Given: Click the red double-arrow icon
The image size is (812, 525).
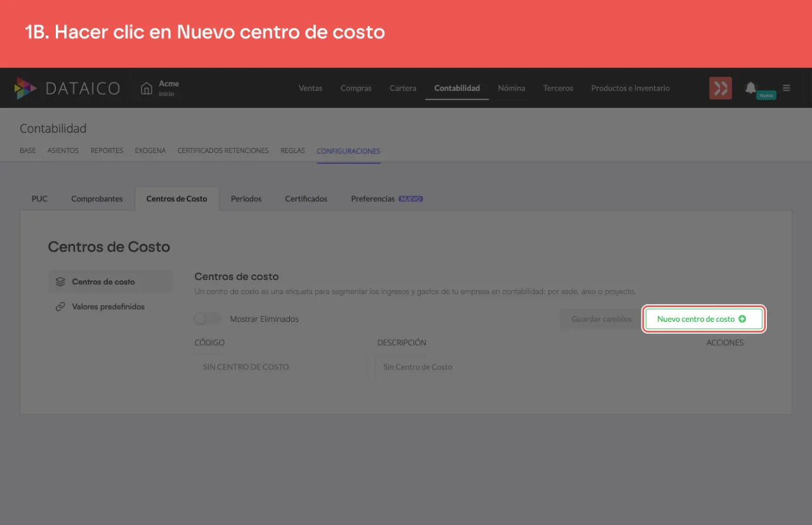Looking at the screenshot, I should 721,88.
